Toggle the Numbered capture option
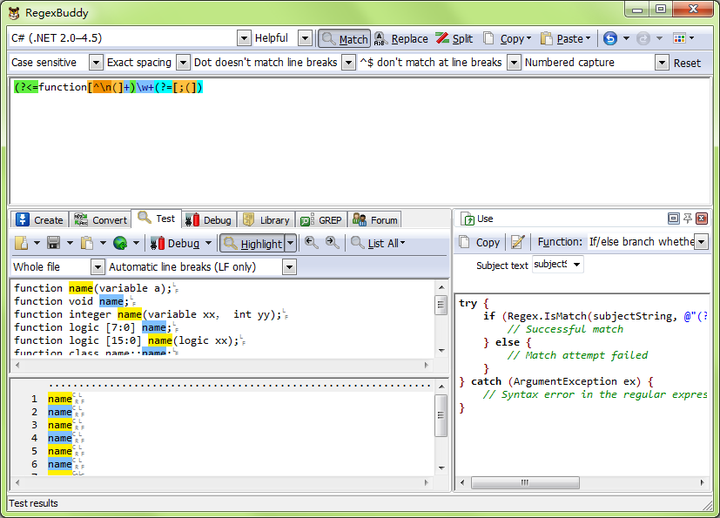 tap(569, 62)
